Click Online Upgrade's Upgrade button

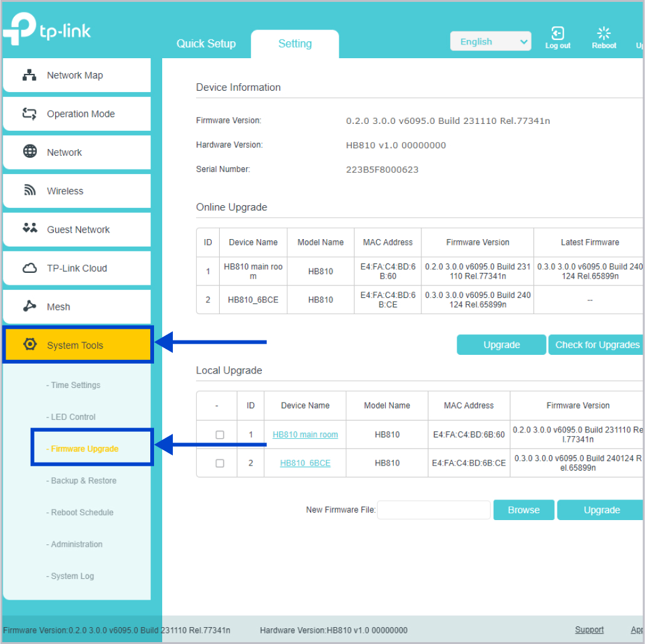point(502,345)
